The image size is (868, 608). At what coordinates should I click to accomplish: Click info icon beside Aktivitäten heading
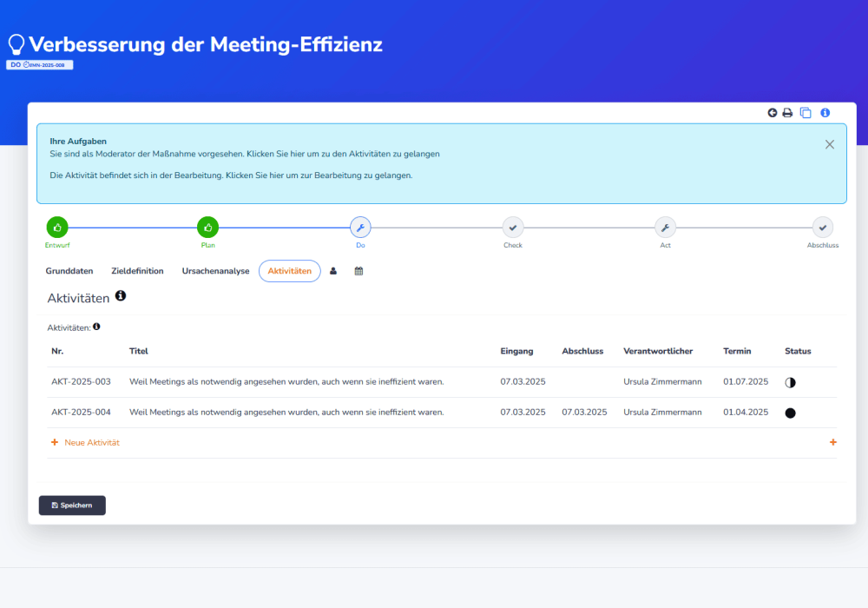121,295
